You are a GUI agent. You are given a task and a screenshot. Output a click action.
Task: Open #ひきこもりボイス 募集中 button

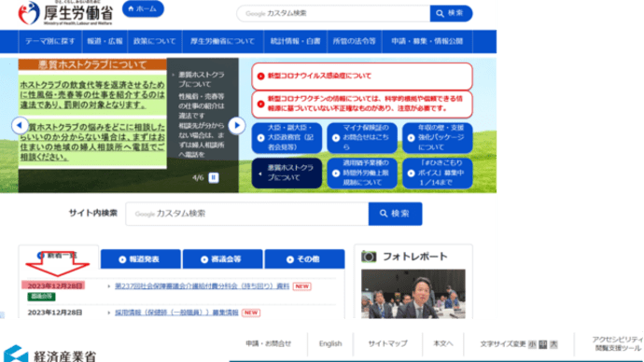[438, 174]
